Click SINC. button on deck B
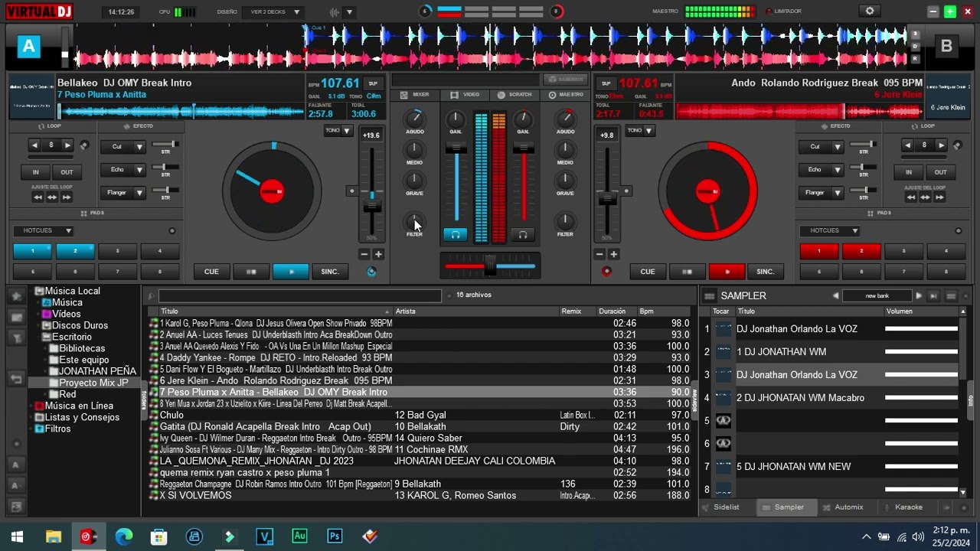 766,272
